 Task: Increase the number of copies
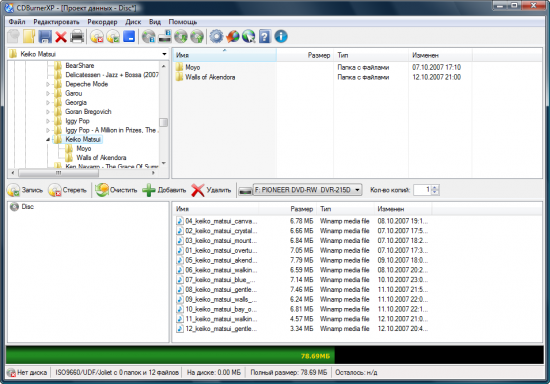[x=435, y=187]
